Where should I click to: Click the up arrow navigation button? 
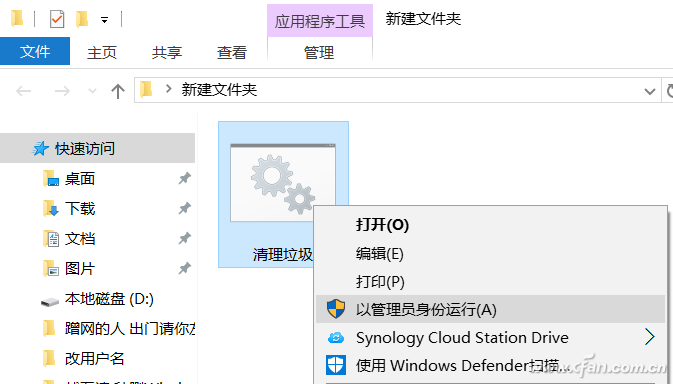118,91
